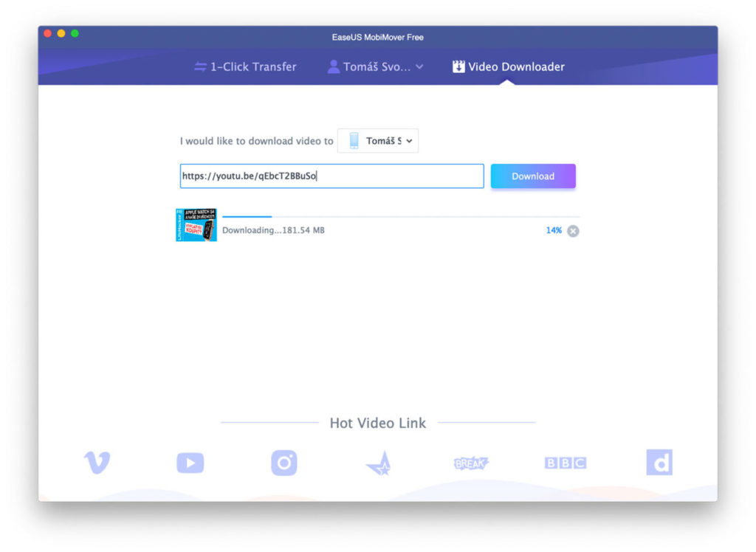The image size is (756, 552).
Task: Click the Downloading...181.54 MB status text
Action: click(x=273, y=230)
